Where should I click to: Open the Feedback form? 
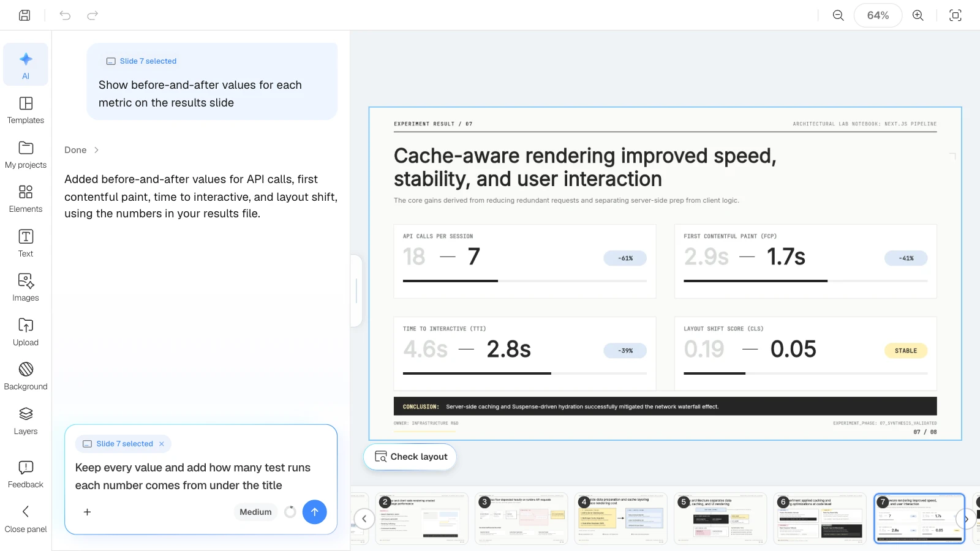pyautogui.click(x=26, y=474)
